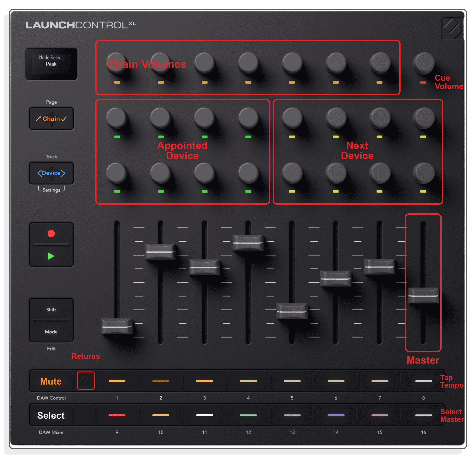Toggle mute button 3
Viewport: 476px width, 458px height.
(204, 381)
